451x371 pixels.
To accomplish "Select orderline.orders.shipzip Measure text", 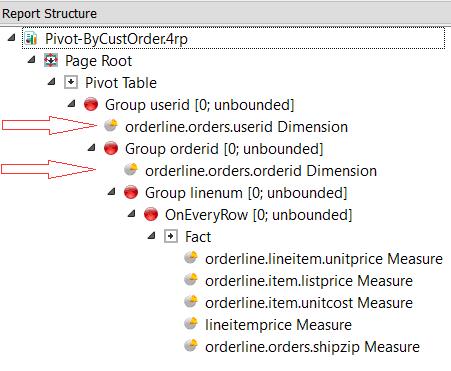I will [x=312, y=347].
